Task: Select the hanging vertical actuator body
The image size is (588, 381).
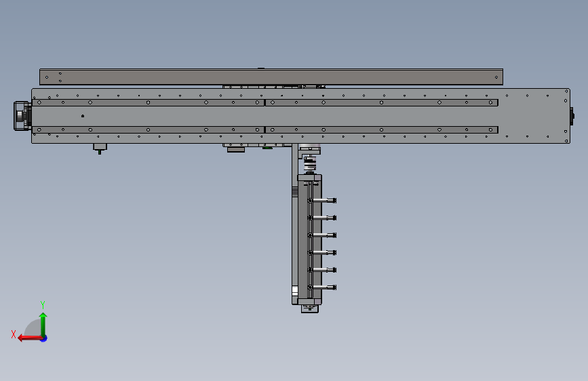Action: click(310, 239)
